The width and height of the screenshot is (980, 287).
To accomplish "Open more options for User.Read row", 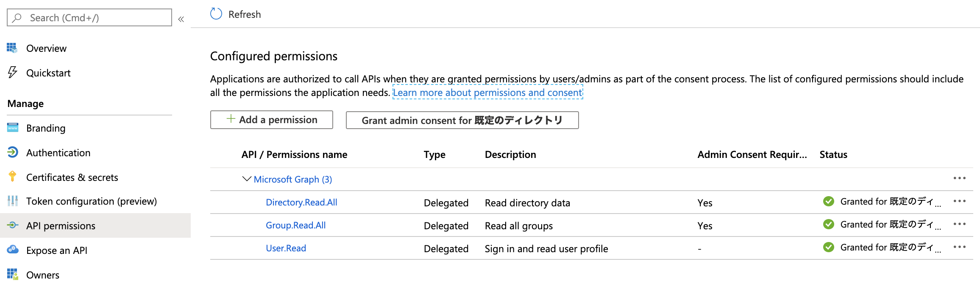I will click(959, 247).
